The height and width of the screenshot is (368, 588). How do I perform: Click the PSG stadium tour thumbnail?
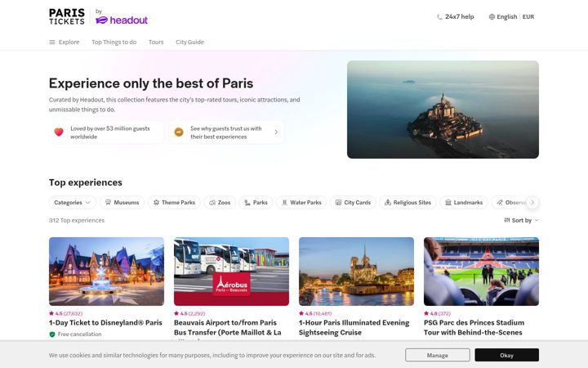(481, 272)
